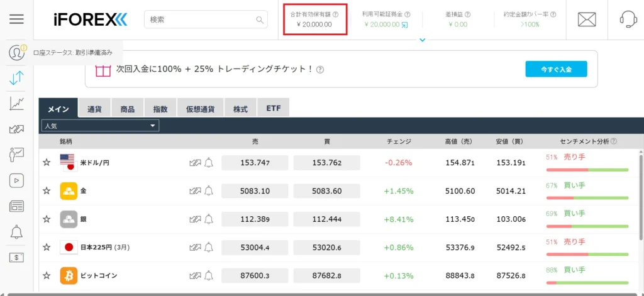
Task: Click buy price 153.762 for 米ドル/円
Action: [x=327, y=163]
